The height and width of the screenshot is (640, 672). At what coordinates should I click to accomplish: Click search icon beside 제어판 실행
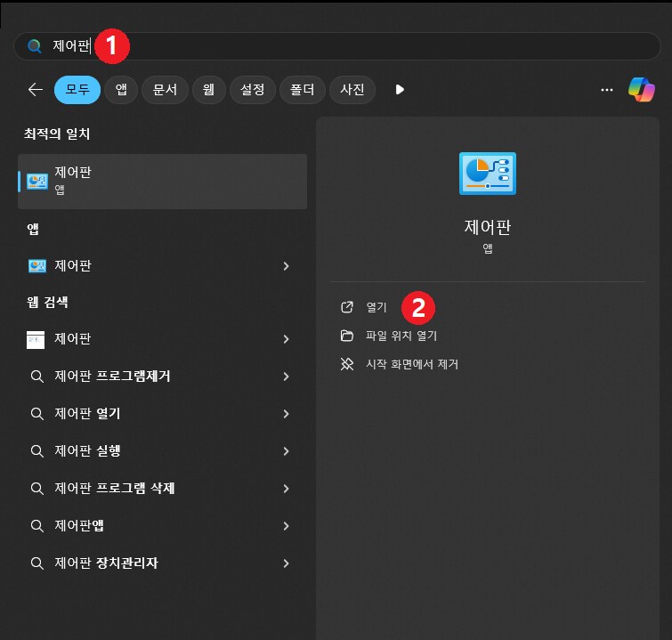(x=37, y=451)
